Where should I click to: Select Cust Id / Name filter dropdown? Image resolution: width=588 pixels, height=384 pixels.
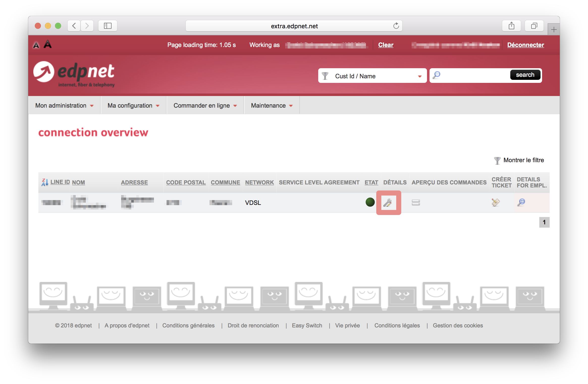pos(371,76)
